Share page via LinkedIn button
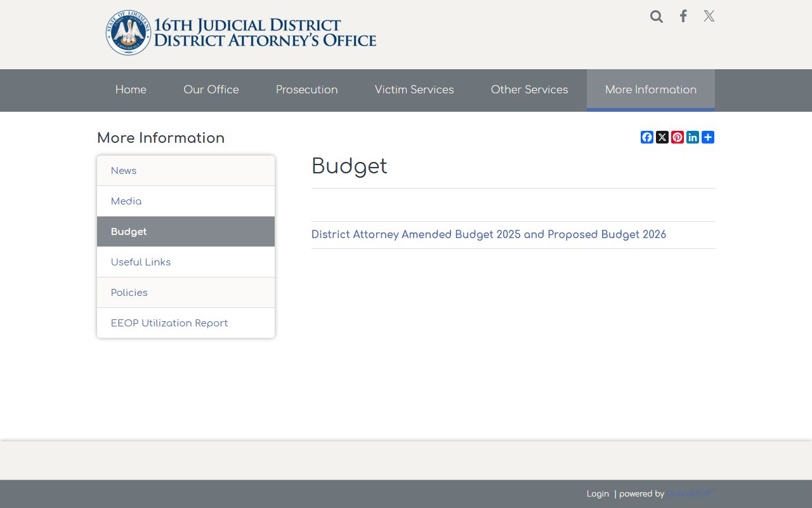The height and width of the screenshot is (508, 812). (693, 137)
